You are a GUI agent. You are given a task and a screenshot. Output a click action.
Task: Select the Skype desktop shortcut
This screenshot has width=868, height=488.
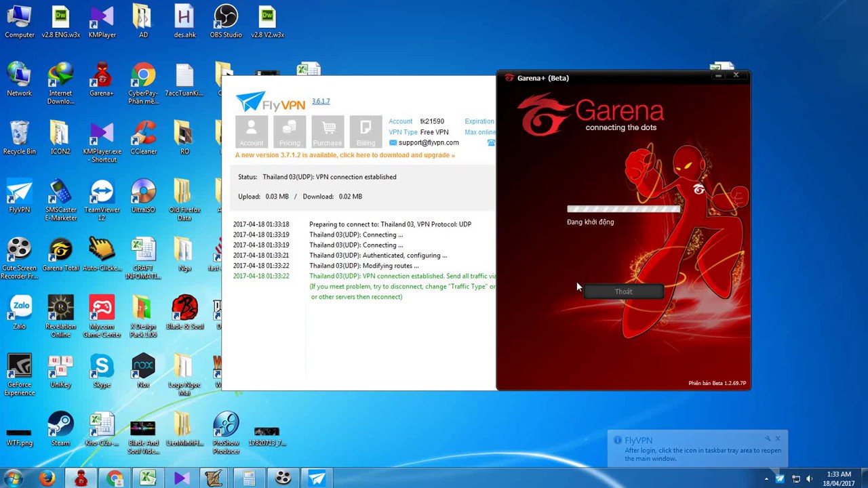[x=102, y=371]
